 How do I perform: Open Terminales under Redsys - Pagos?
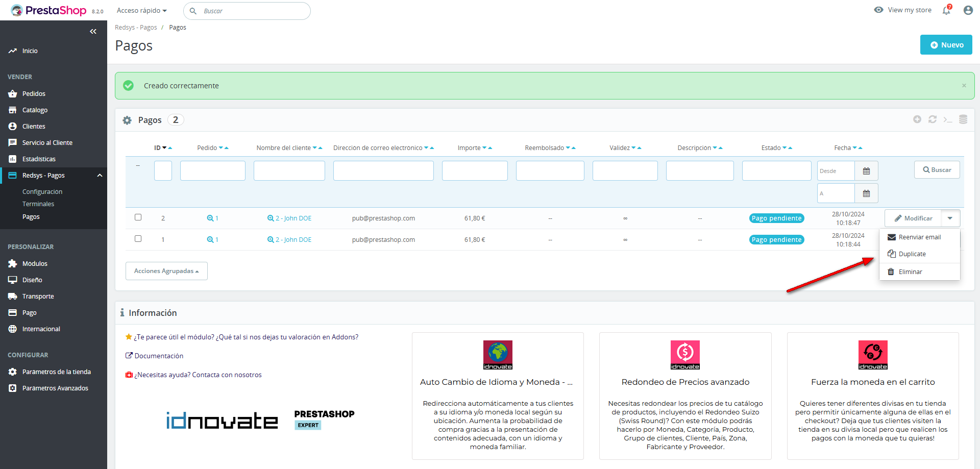(38, 204)
